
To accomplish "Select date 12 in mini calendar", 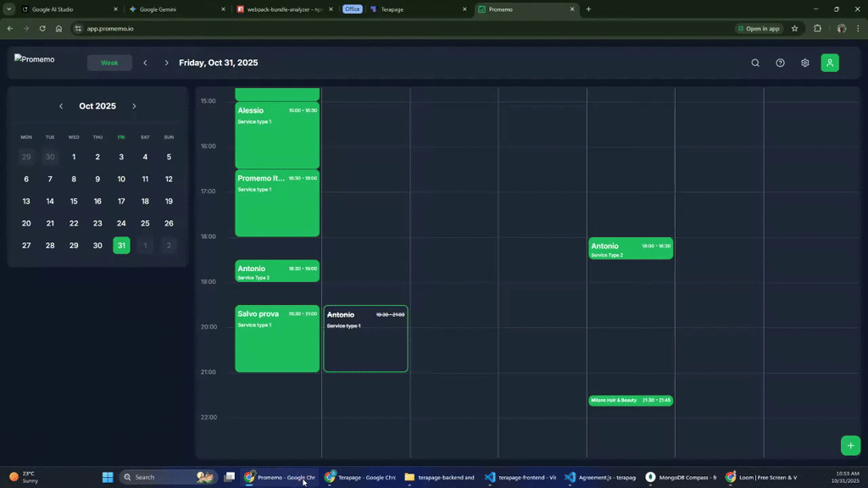I will [x=169, y=180].
